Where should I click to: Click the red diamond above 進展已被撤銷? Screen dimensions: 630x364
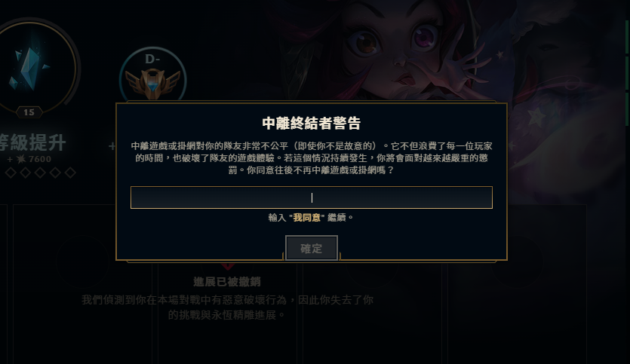[x=227, y=266]
